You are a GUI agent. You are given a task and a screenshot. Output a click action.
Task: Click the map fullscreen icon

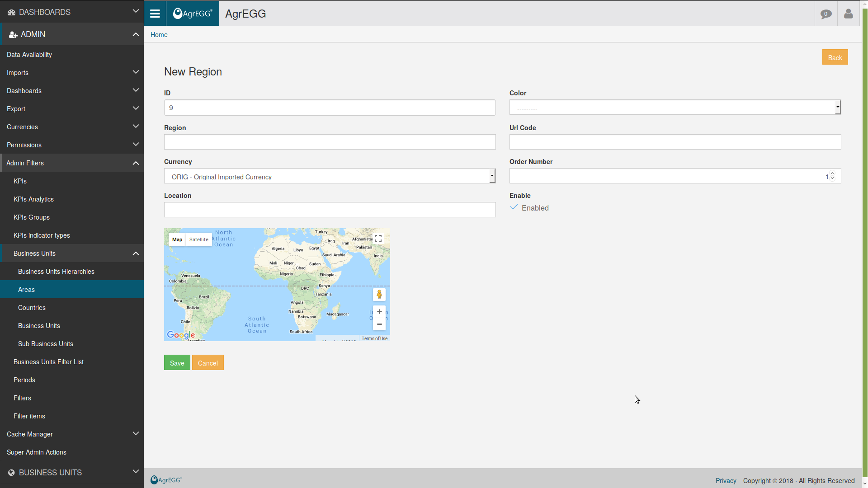coord(378,239)
